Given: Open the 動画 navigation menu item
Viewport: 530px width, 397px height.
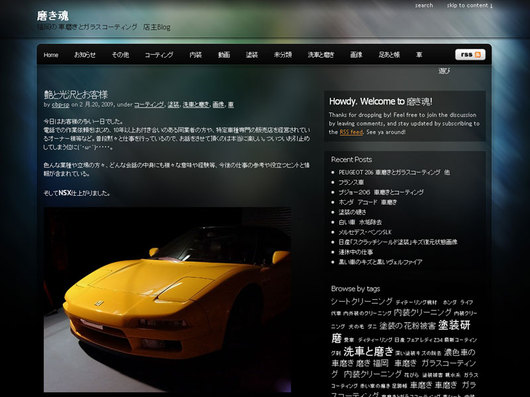Looking at the screenshot, I should click(x=224, y=55).
